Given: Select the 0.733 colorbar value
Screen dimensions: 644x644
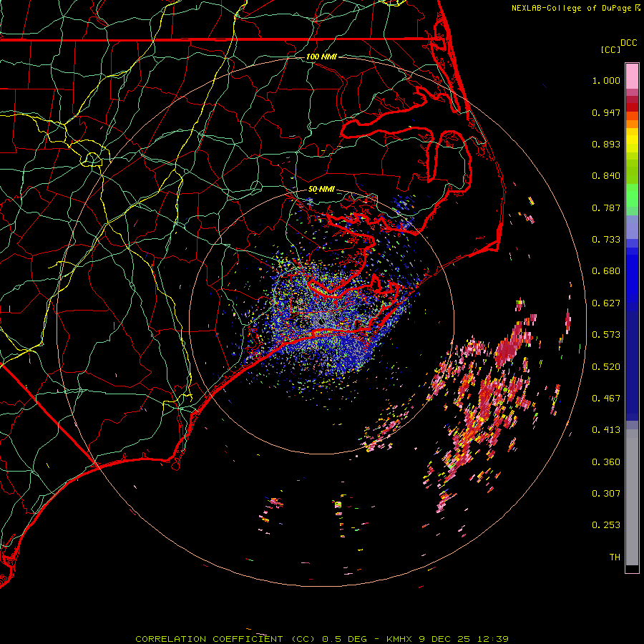Looking at the screenshot, I should click(x=606, y=240).
